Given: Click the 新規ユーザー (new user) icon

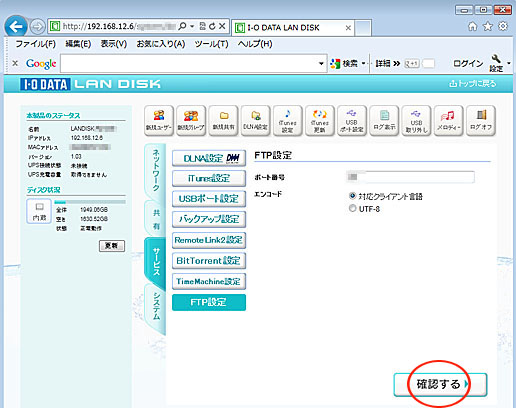Looking at the screenshot, I should click(x=159, y=121).
